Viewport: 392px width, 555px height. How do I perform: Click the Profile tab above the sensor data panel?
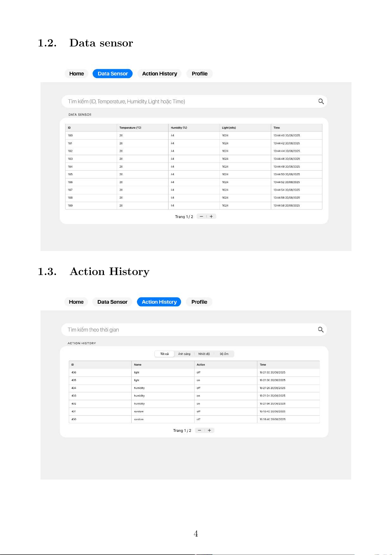(199, 74)
